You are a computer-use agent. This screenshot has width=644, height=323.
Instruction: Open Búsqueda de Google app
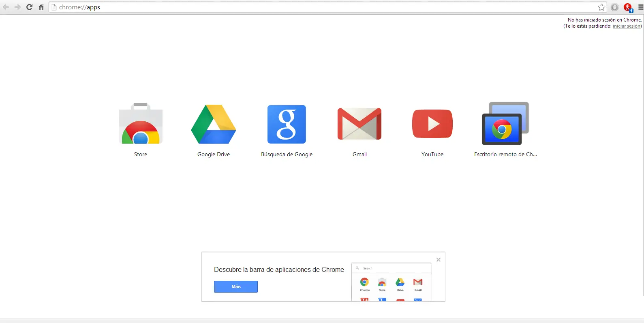[287, 124]
